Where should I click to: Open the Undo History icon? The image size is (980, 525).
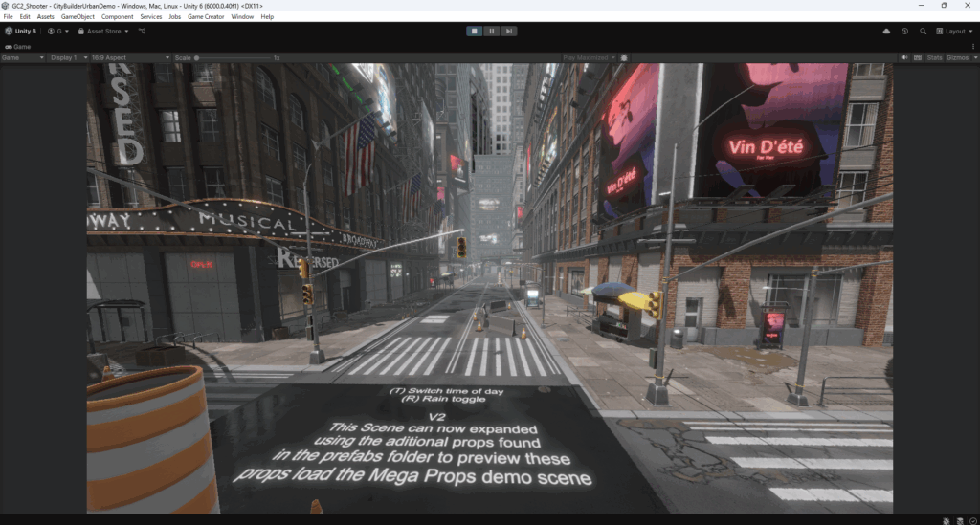[904, 31]
